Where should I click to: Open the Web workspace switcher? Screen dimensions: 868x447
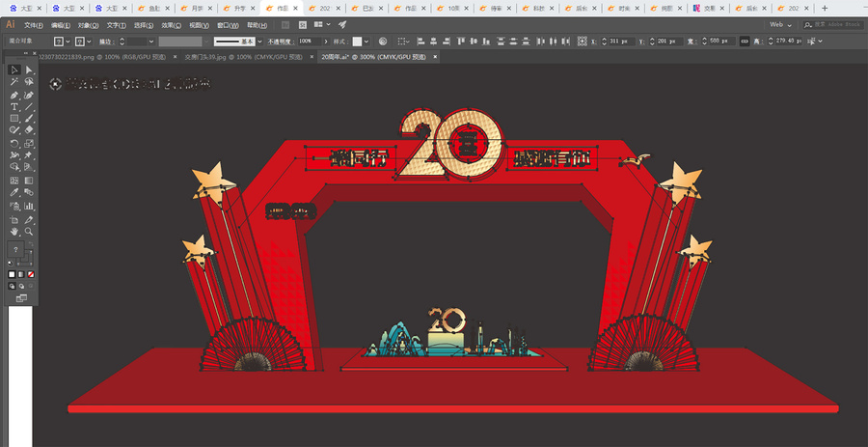pos(780,25)
